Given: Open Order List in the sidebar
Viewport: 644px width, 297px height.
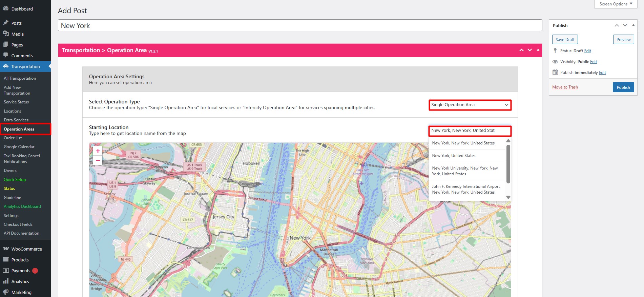Looking at the screenshot, I should [x=13, y=138].
